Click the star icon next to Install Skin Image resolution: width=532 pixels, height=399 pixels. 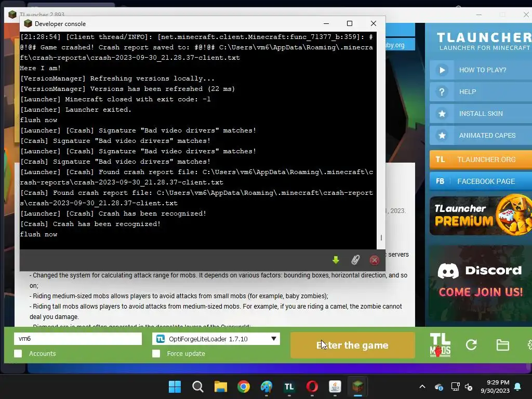click(442, 114)
